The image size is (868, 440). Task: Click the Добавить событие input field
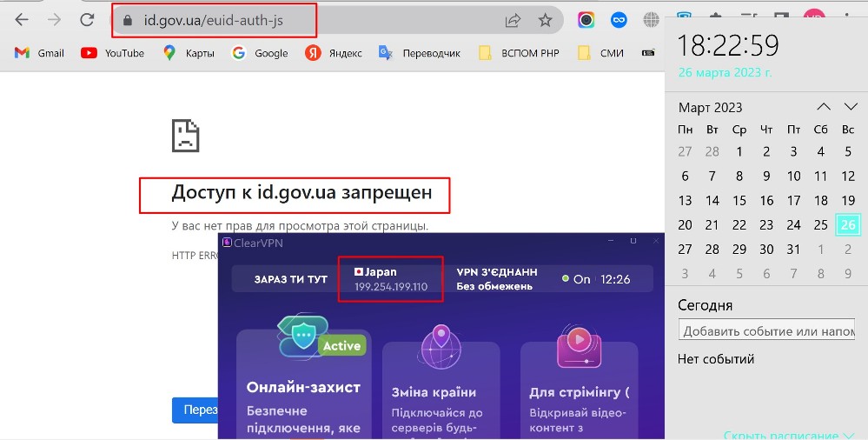(x=766, y=330)
